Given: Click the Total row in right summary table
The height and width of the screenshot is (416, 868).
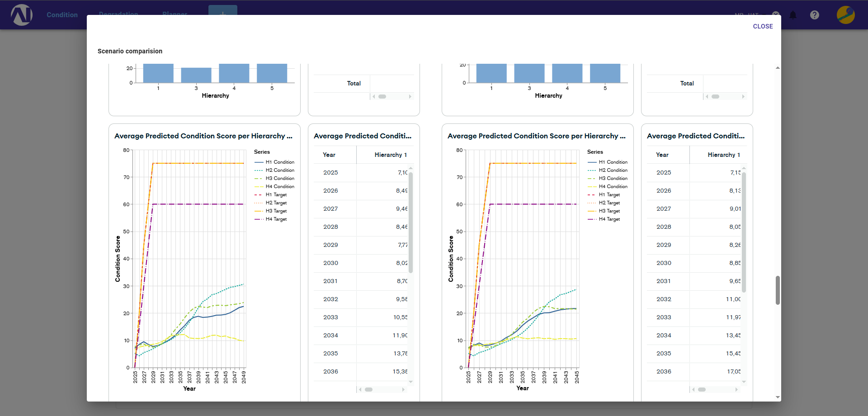Looking at the screenshot, I should coord(697,84).
